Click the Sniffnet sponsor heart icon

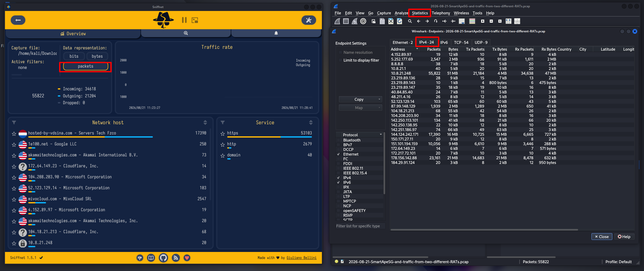[x=187, y=258]
